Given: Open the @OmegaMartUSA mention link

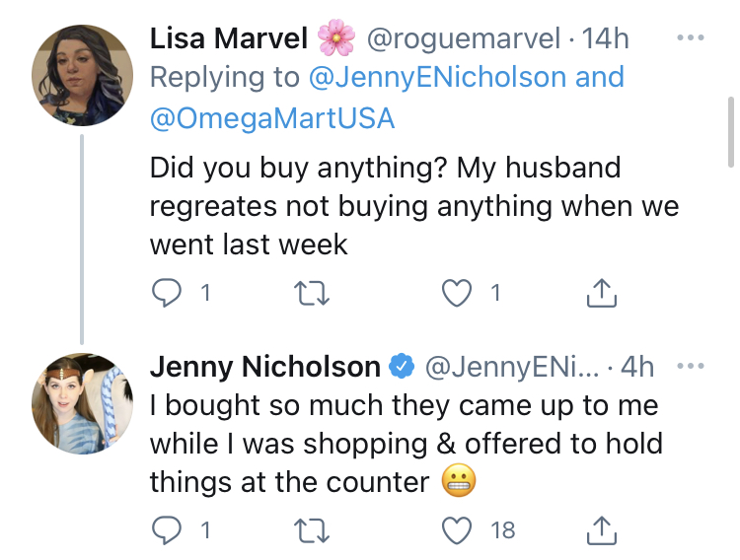Looking at the screenshot, I should (x=272, y=118).
